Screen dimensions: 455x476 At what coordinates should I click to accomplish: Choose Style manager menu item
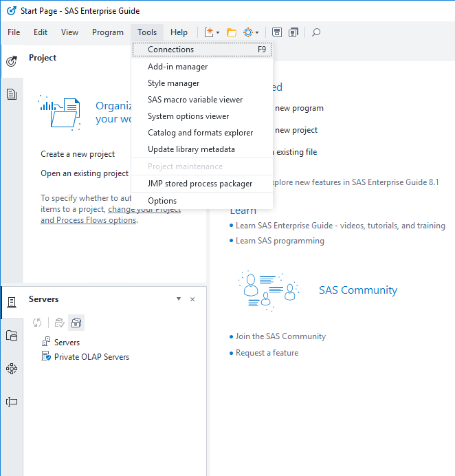click(202, 83)
